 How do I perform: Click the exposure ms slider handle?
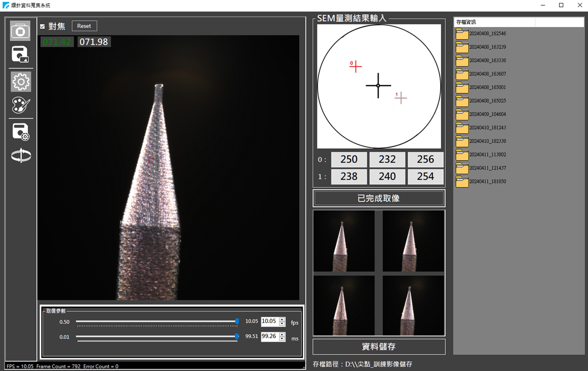pyautogui.click(x=237, y=337)
